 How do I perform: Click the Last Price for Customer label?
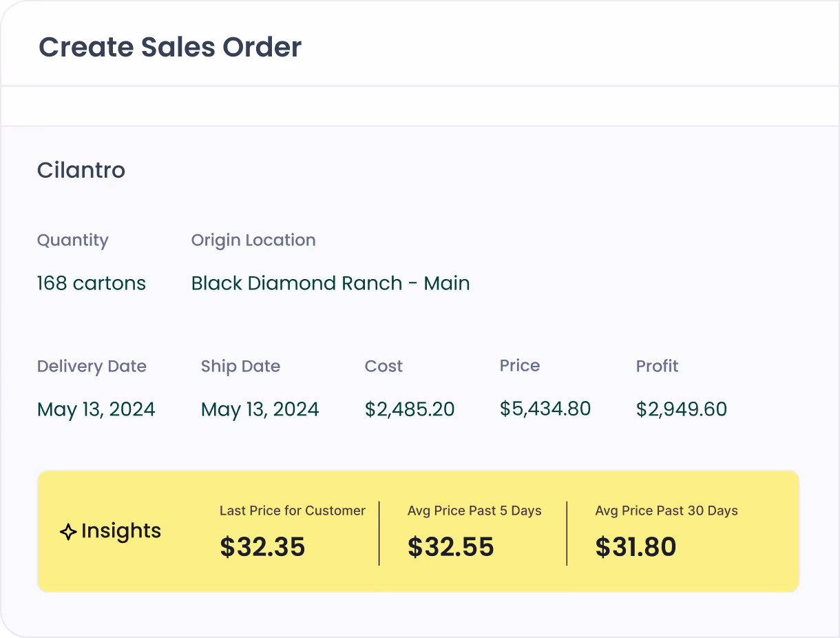tap(292, 511)
